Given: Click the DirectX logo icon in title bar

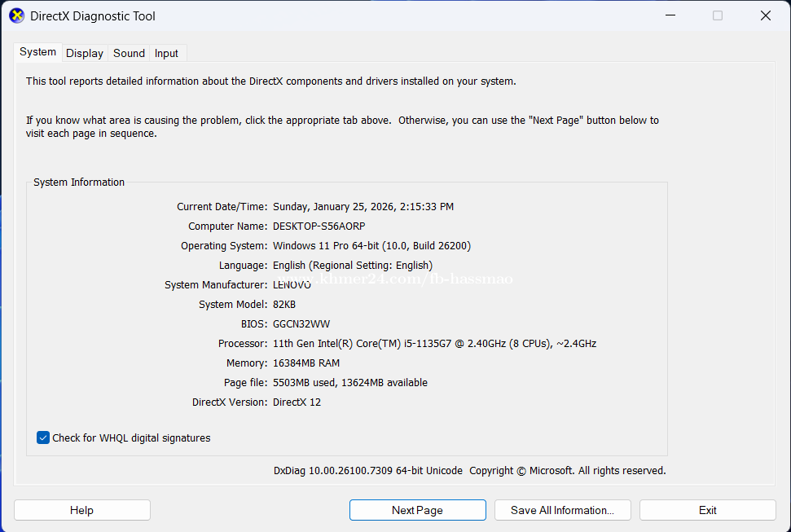Looking at the screenshot, I should tap(16, 15).
